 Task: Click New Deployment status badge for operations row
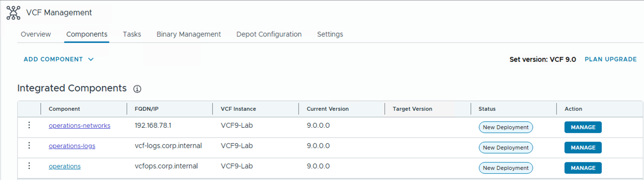pyautogui.click(x=506, y=168)
